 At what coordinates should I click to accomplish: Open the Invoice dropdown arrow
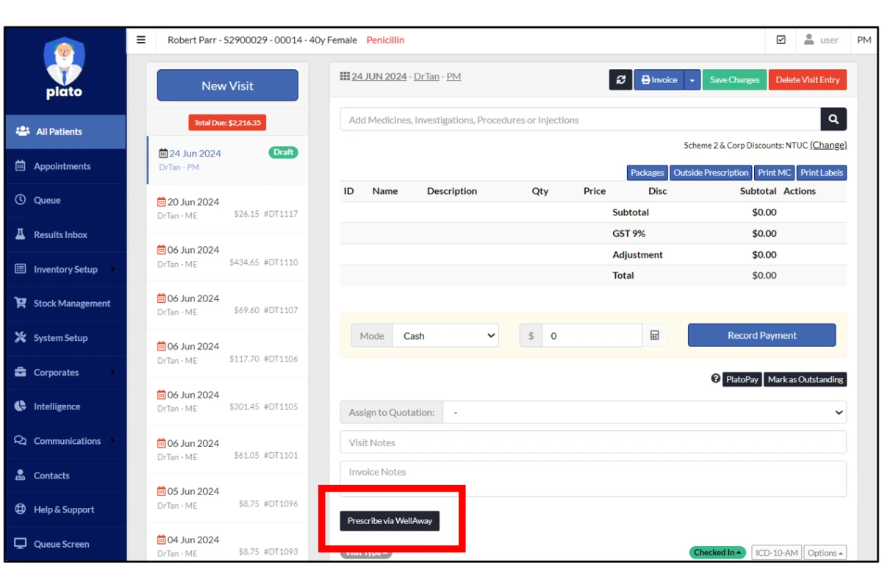pyautogui.click(x=692, y=80)
